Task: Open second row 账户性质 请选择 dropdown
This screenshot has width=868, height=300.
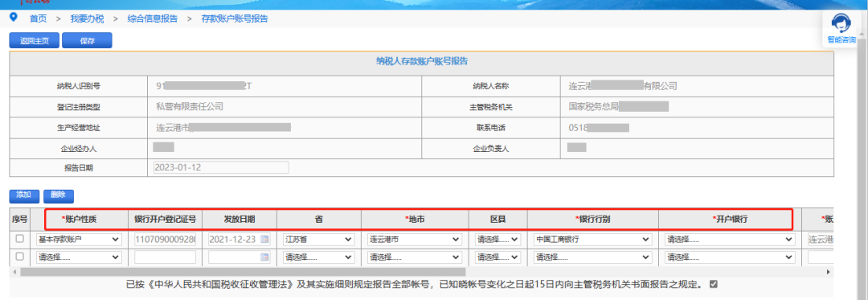Action: [79, 257]
